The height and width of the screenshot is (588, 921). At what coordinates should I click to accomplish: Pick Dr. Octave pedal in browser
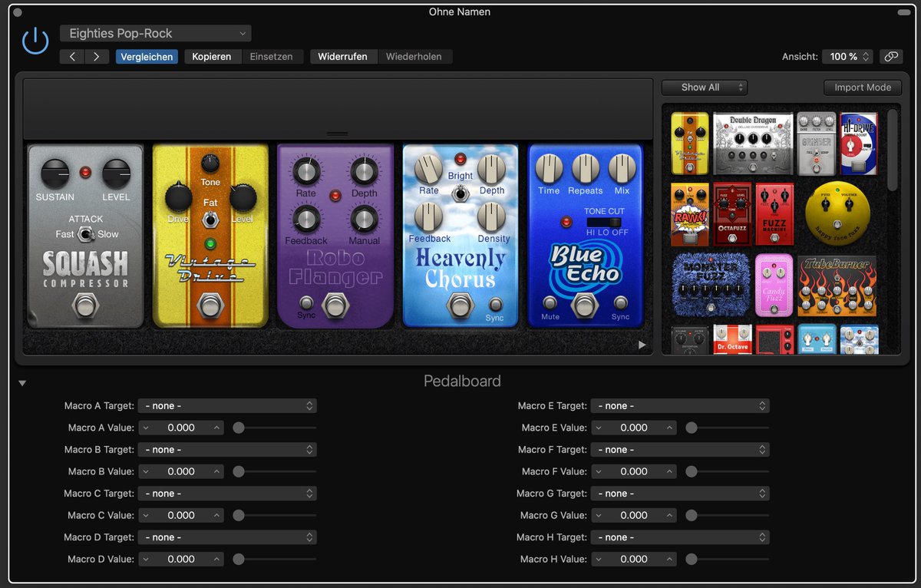[x=731, y=339]
